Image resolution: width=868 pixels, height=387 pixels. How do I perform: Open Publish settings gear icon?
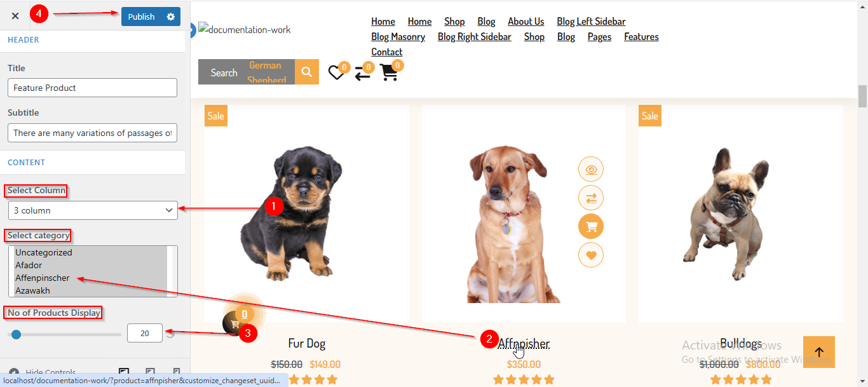170,17
